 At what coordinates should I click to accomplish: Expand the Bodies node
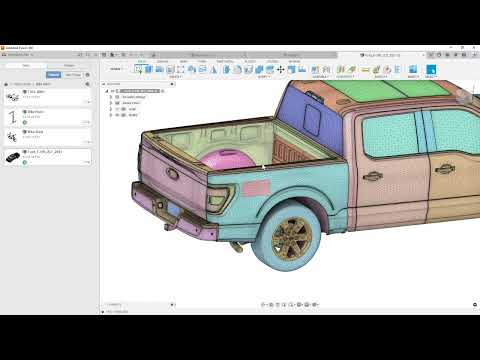pos(111,115)
